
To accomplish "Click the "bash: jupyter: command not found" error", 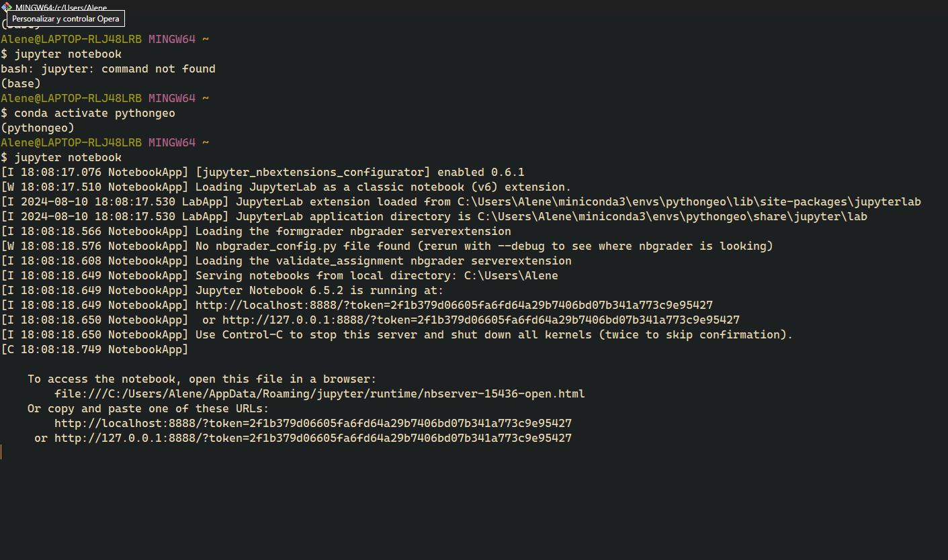I will pyautogui.click(x=107, y=68).
